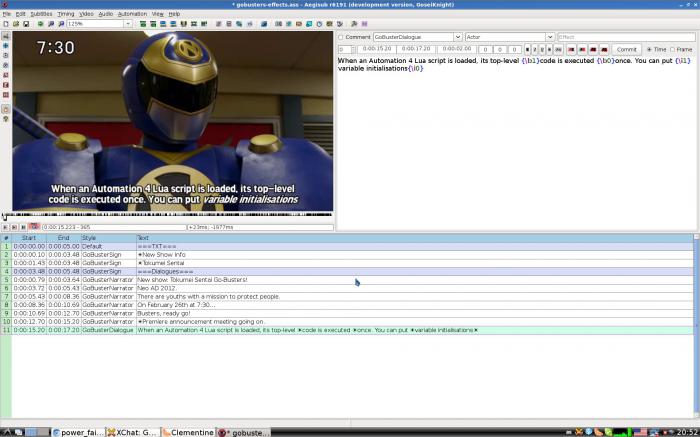
Task: Click the font name picker button
Action: [558, 49]
